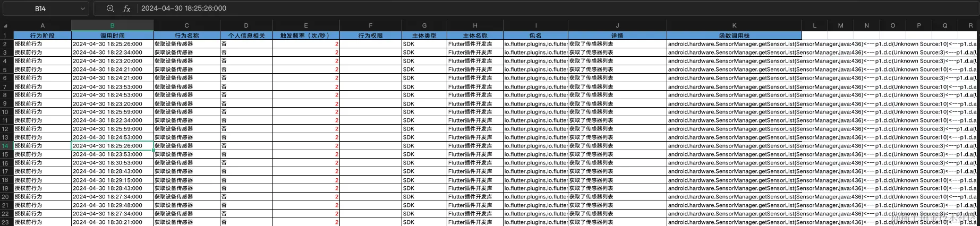Select column E header
This screenshot has width=980, height=226.
tap(306, 25)
